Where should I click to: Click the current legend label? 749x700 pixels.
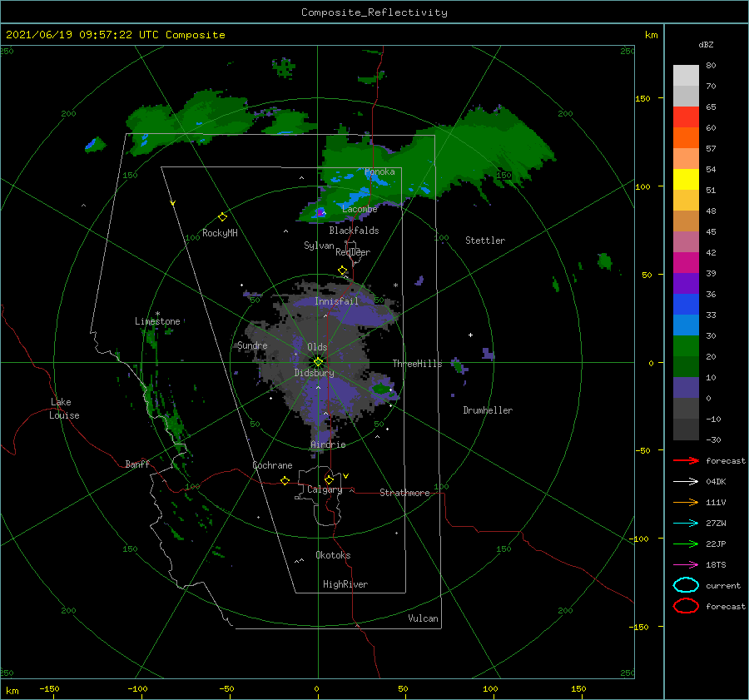pyautogui.click(x=723, y=585)
